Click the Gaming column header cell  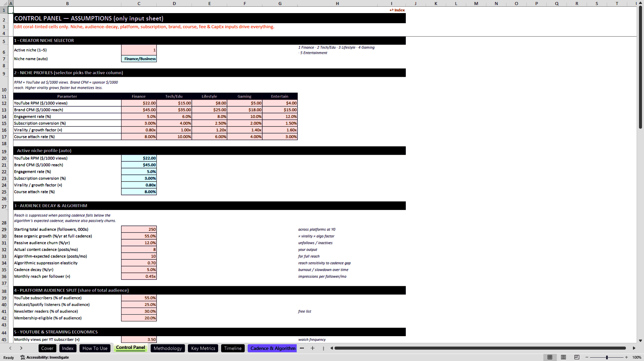[245, 96]
